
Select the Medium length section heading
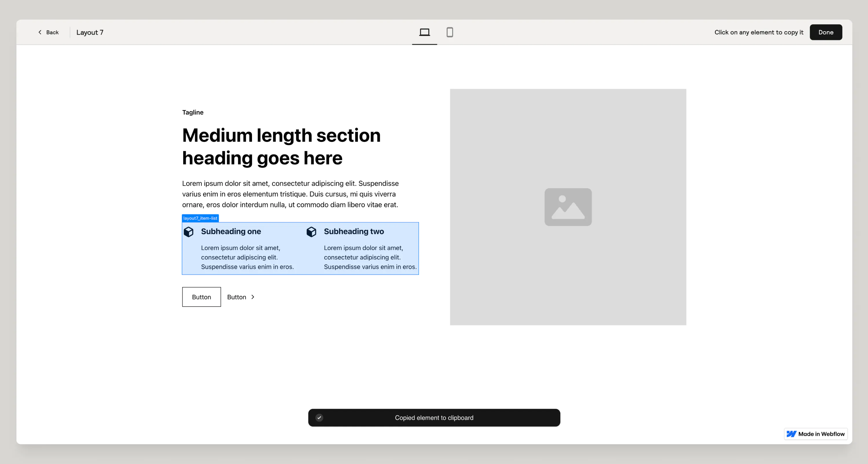point(281,147)
